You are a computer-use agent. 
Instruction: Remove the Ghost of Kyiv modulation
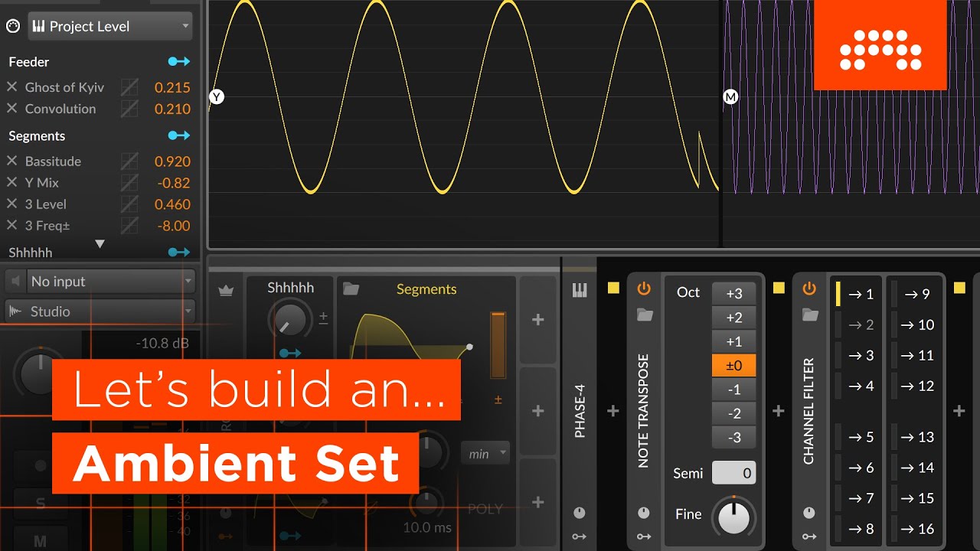pos(11,87)
